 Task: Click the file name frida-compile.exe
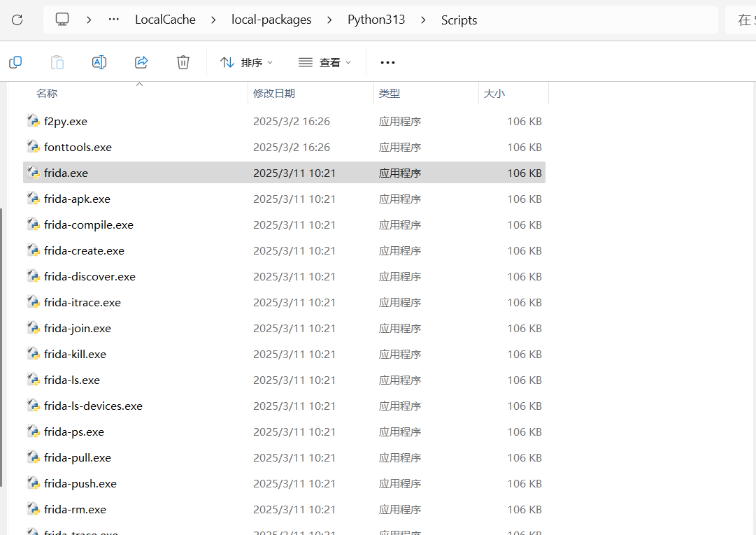click(x=89, y=225)
